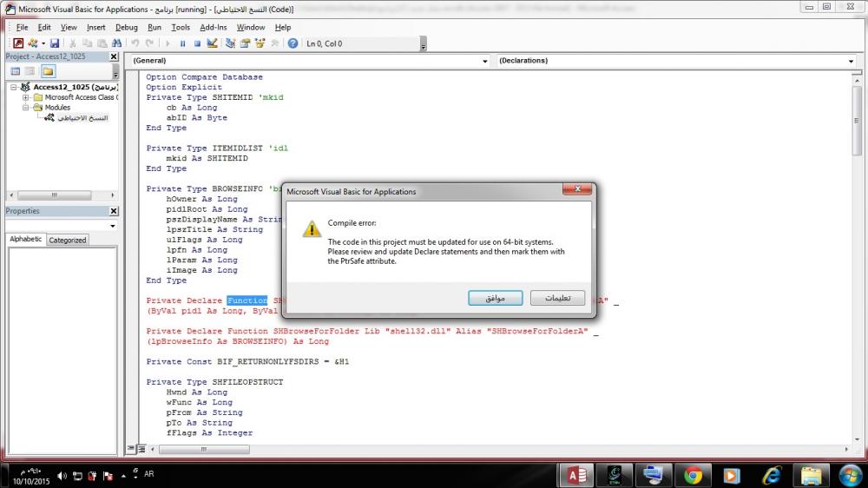Click the AR language indicator

(149, 474)
